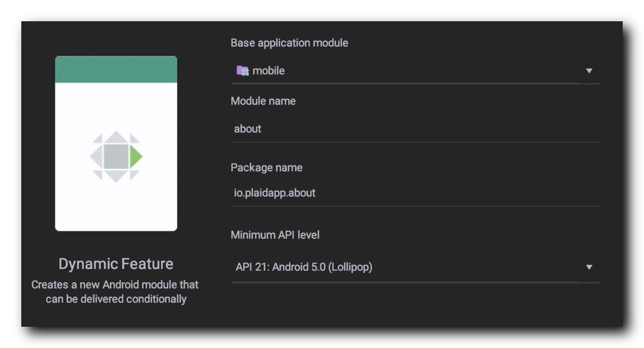Image resolution: width=644 pixels, height=348 pixels.
Task: Click the purple mobile module folder icon
Action: pyautogui.click(x=242, y=70)
